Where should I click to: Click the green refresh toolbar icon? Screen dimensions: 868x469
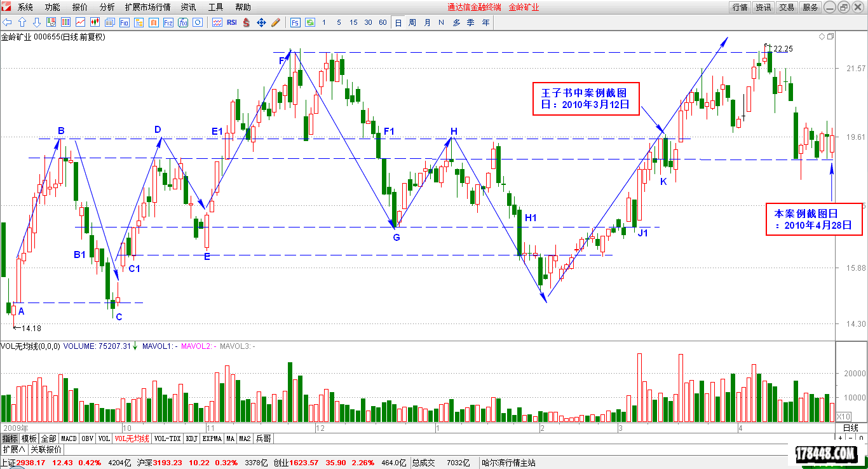[310, 22]
